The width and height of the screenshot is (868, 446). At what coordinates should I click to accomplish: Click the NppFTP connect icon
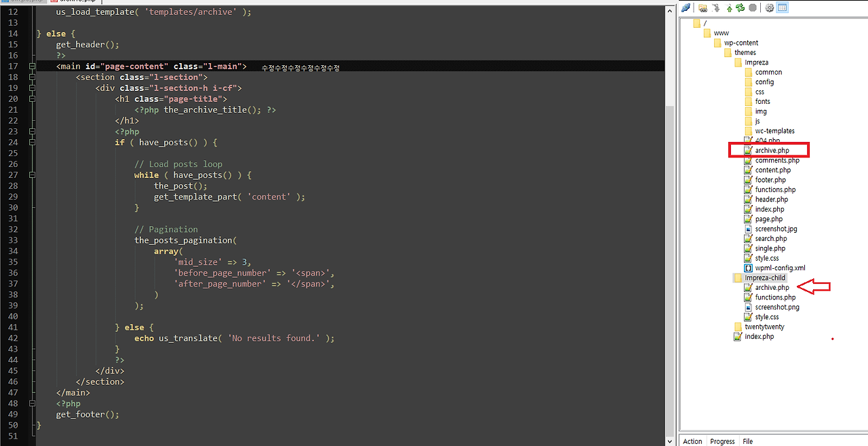[686, 7]
